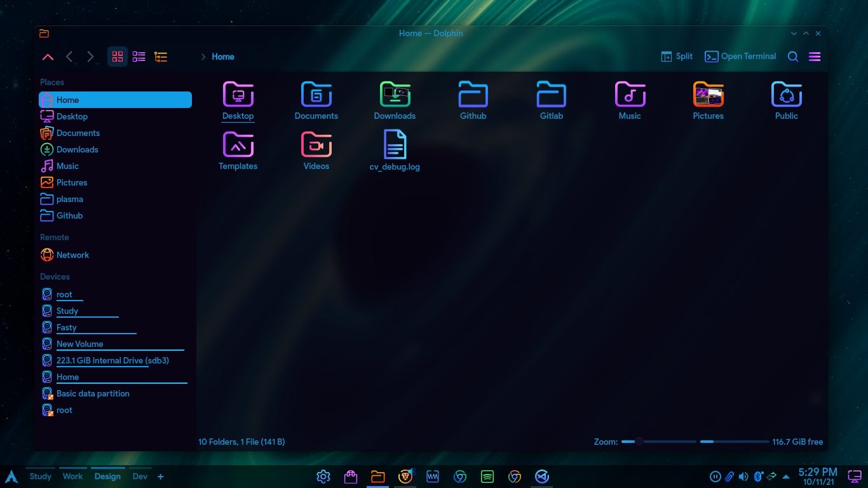The height and width of the screenshot is (488, 868).
Task: Open the software store bag icon
Action: click(x=350, y=477)
